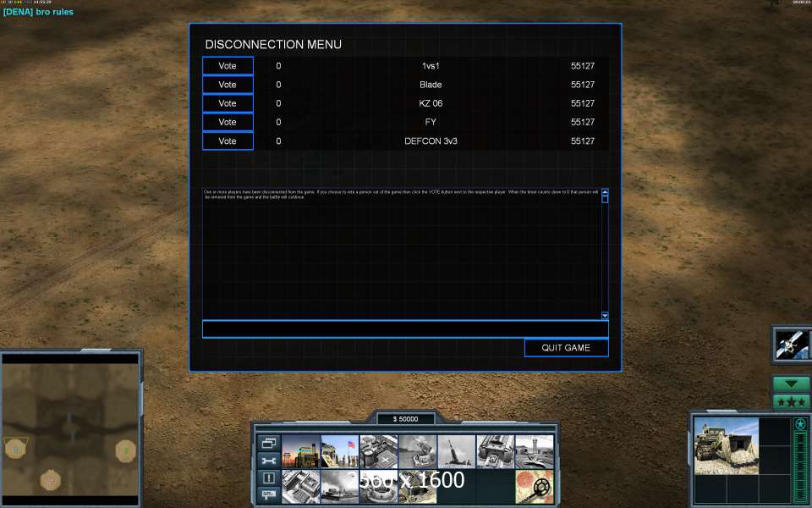Click Vote next to Blade
This screenshot has width=812, height=508.
point(228,85)
